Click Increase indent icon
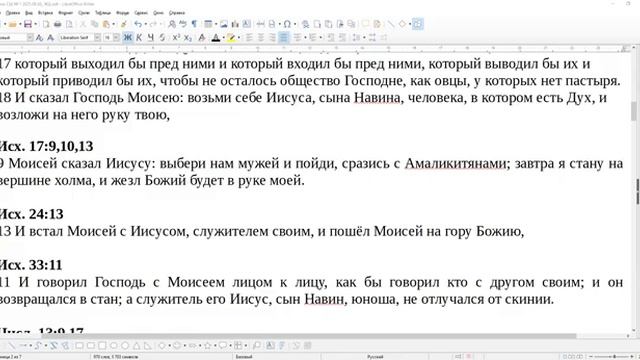Screen dimensions: 640x360 pos(331,38)
